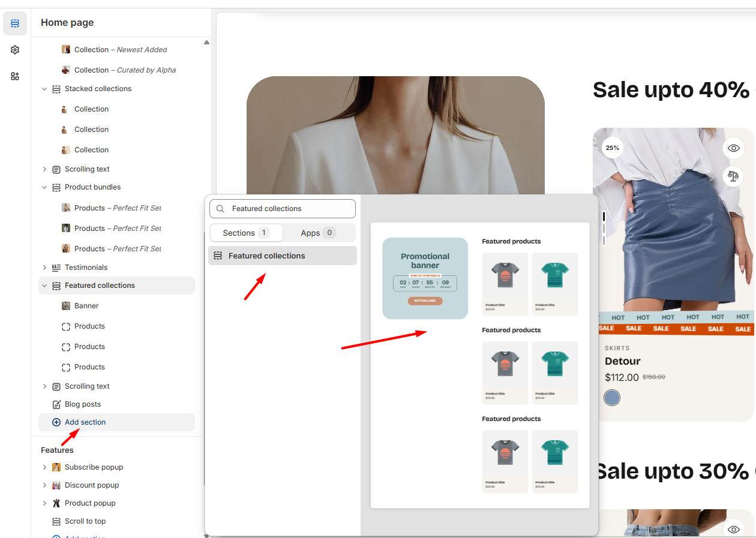Click the Promotional banner preview card
The image size is (756, 538).
(425, 278)
